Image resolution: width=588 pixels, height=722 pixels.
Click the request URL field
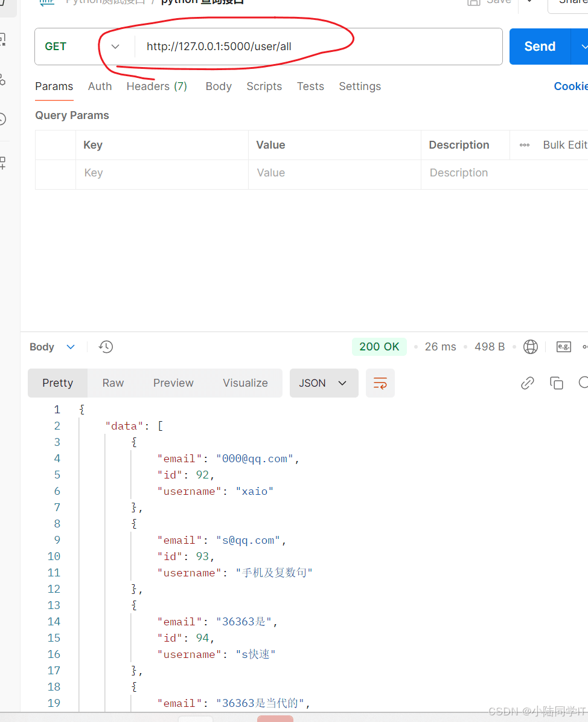tap(318, 47)
